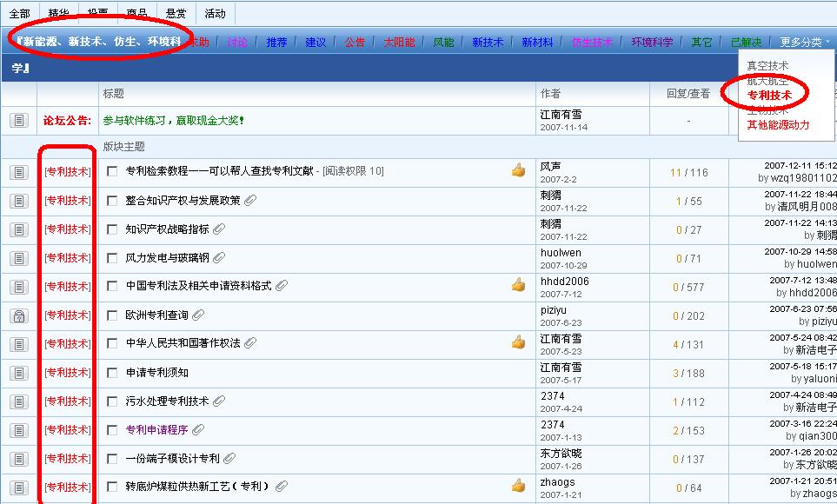Click the paperclip attachment icon after 专利申请程序
The height and width of the screenshot is (504, 837).
[198, 429]
